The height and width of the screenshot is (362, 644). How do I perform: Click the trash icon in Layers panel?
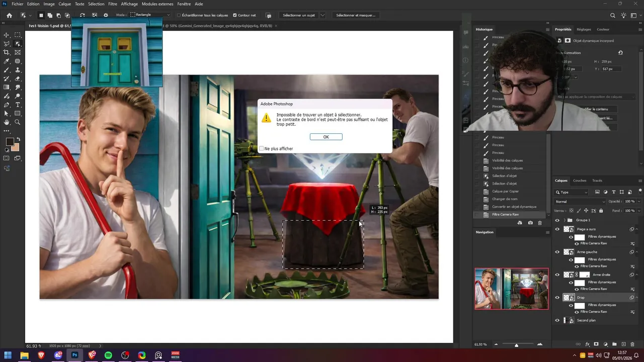(x=632, y=344)
